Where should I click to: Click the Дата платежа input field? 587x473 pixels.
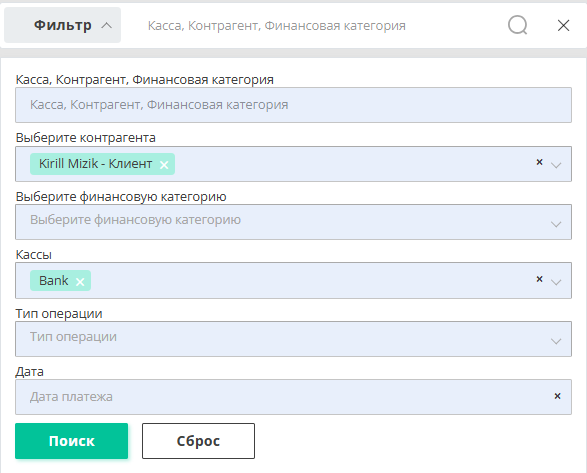coord(285,397)
